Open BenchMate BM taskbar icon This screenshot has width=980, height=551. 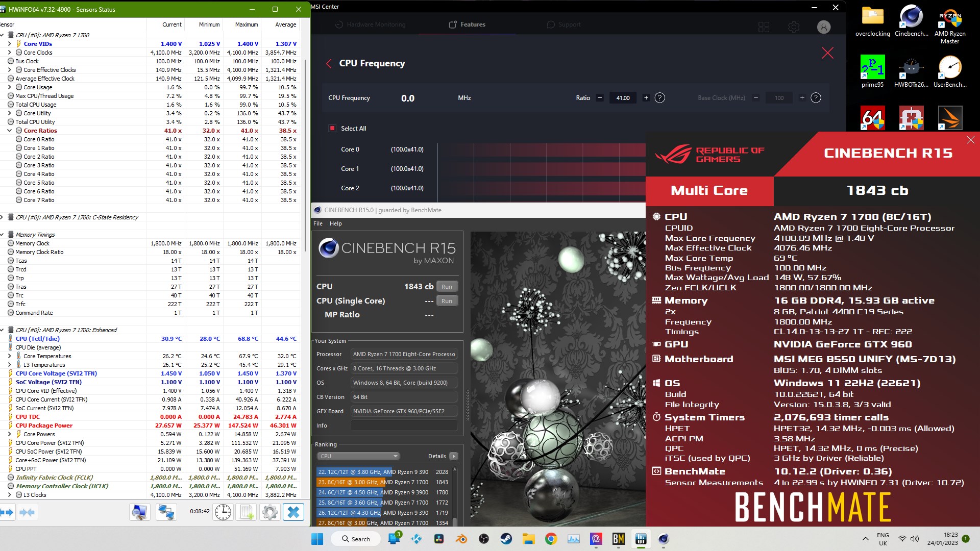point(618,539)
